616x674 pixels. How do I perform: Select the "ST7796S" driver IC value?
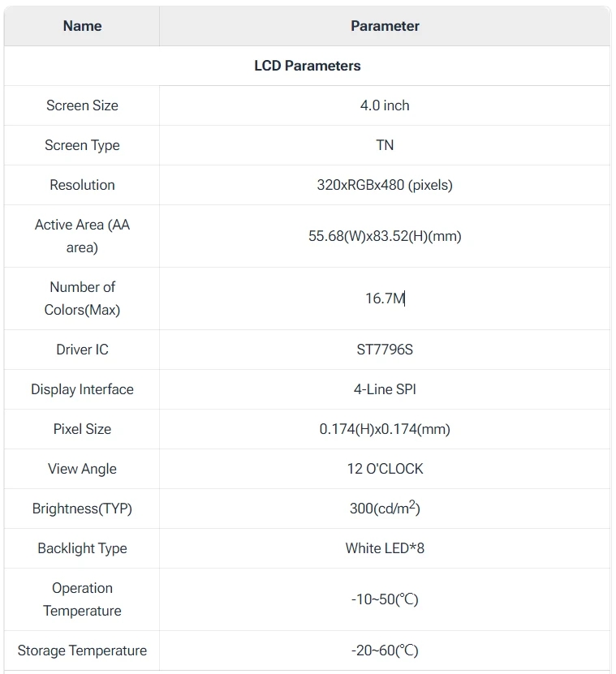tap(385, 350)
